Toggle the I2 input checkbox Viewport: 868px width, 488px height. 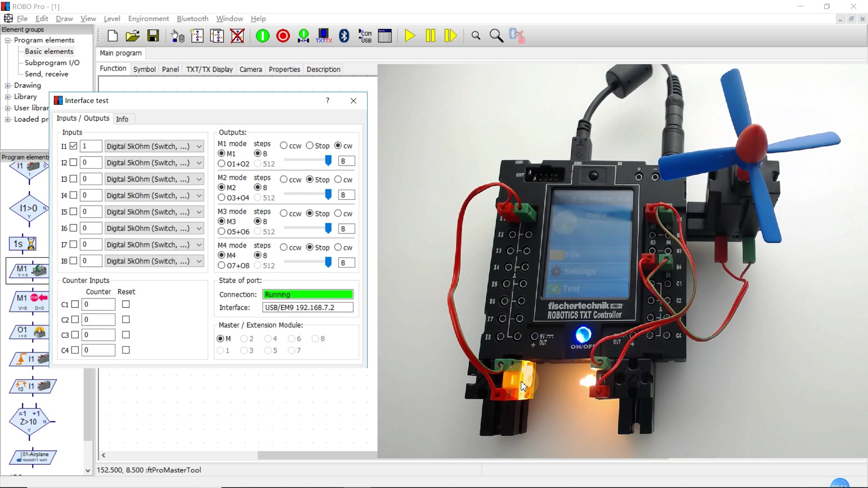[x=73, y=163]
